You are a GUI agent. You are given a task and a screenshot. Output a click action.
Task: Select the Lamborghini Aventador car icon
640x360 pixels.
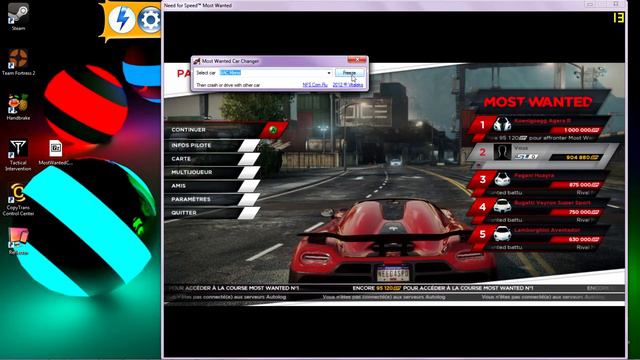click(x=502, y=233)
